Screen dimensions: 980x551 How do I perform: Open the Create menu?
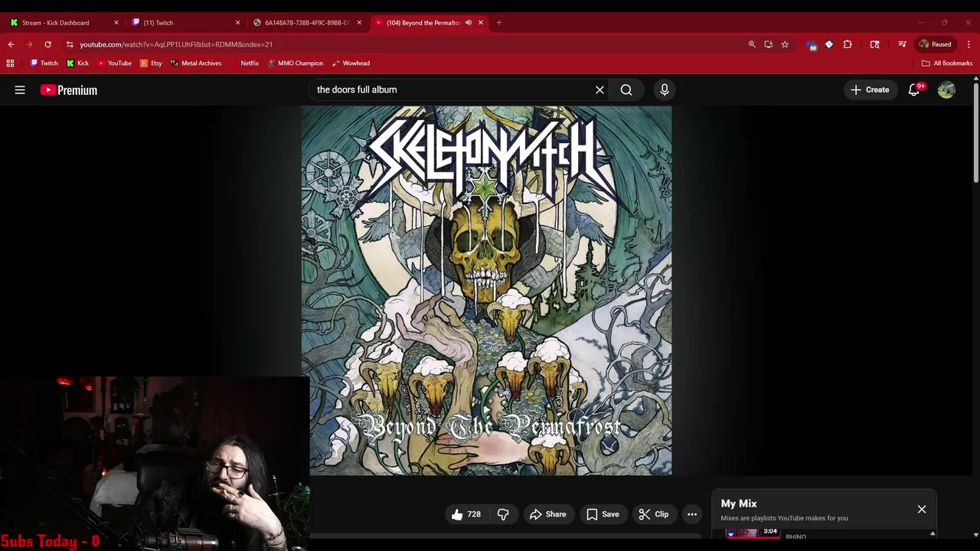click(x=870, y=90)
